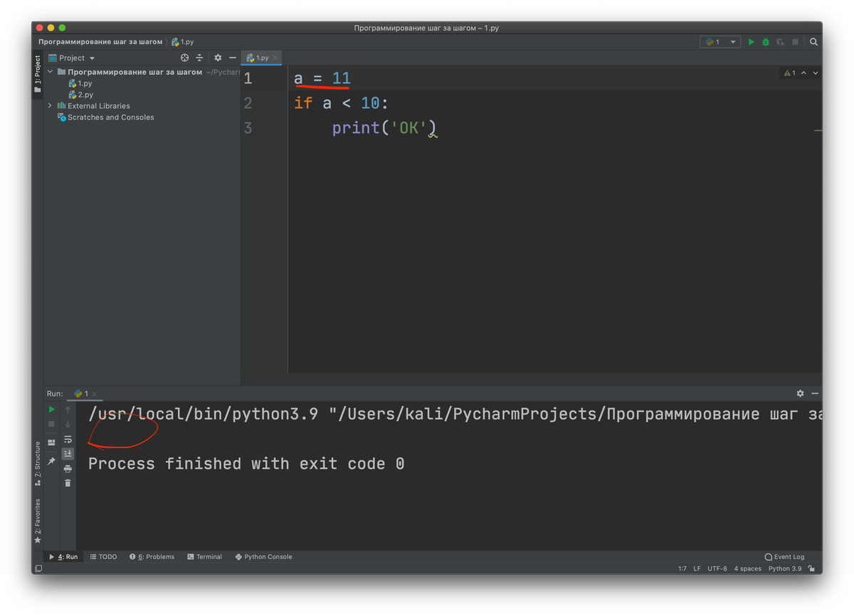Screen dimensions: 854x616
Task: Click the 1:7 cursor position in status bar
Action: (x=682, y=568)
